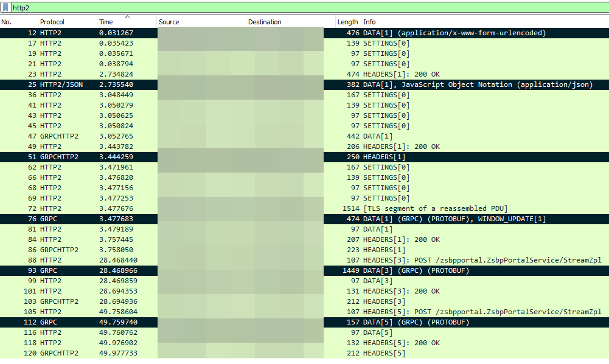Select packet 66 at time 3.476820
This screenshot has height=364, width=609.
(304, 177)
